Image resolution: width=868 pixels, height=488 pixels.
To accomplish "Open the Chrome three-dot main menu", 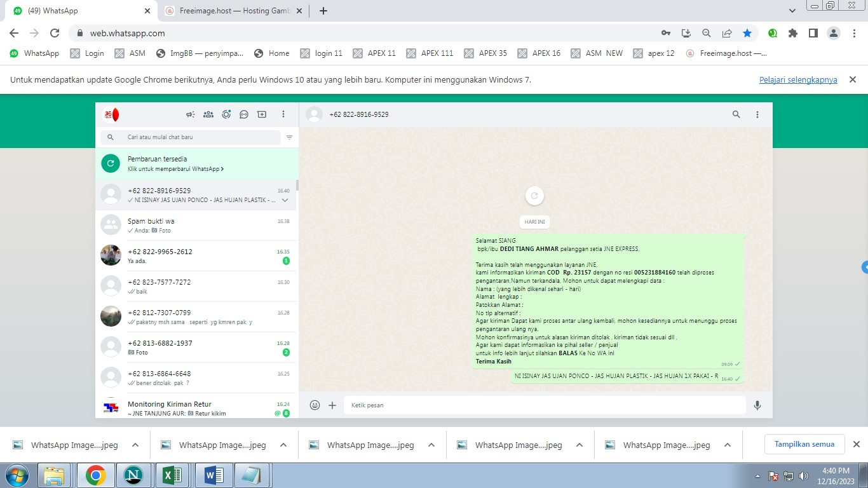I will click(x=853, y=33).
